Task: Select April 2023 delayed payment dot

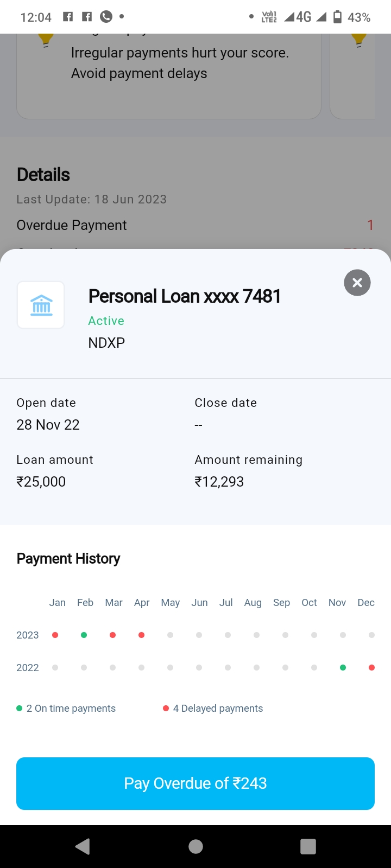Action: point(141,635)
